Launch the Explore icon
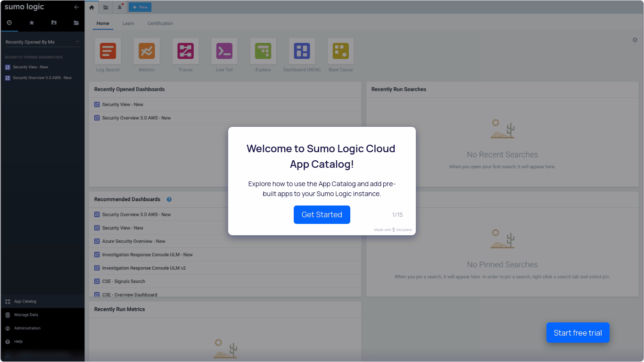644x362 pixels. pyautogui.click(x=263, y=51)
